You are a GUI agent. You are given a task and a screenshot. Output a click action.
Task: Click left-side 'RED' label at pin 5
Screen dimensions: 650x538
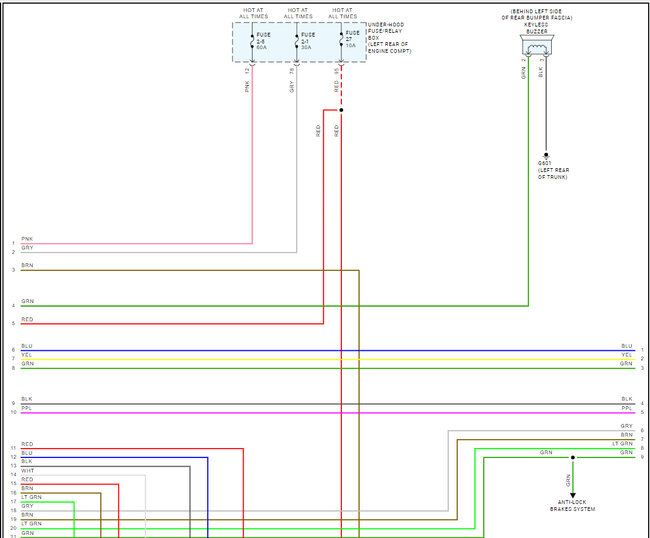pos(27,320)
